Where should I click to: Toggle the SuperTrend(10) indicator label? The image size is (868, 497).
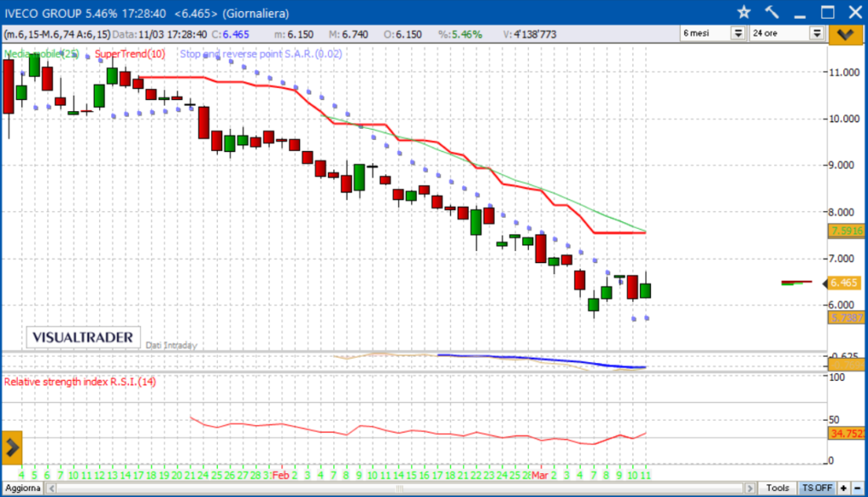coord(130,53)
